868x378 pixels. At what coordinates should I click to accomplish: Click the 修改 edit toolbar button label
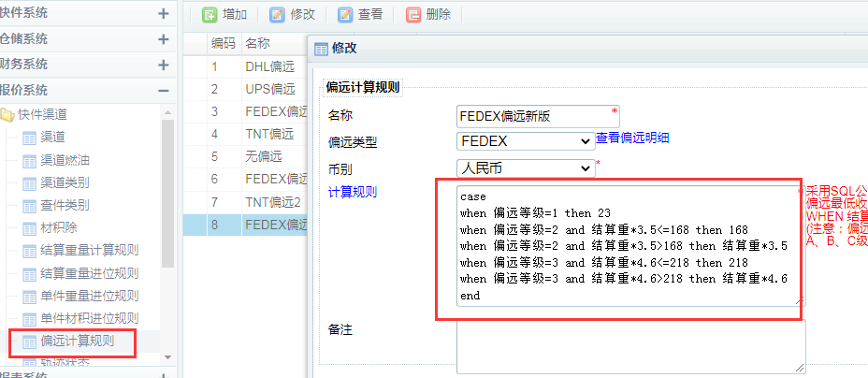pyautogui.click(x=302, y=14)
